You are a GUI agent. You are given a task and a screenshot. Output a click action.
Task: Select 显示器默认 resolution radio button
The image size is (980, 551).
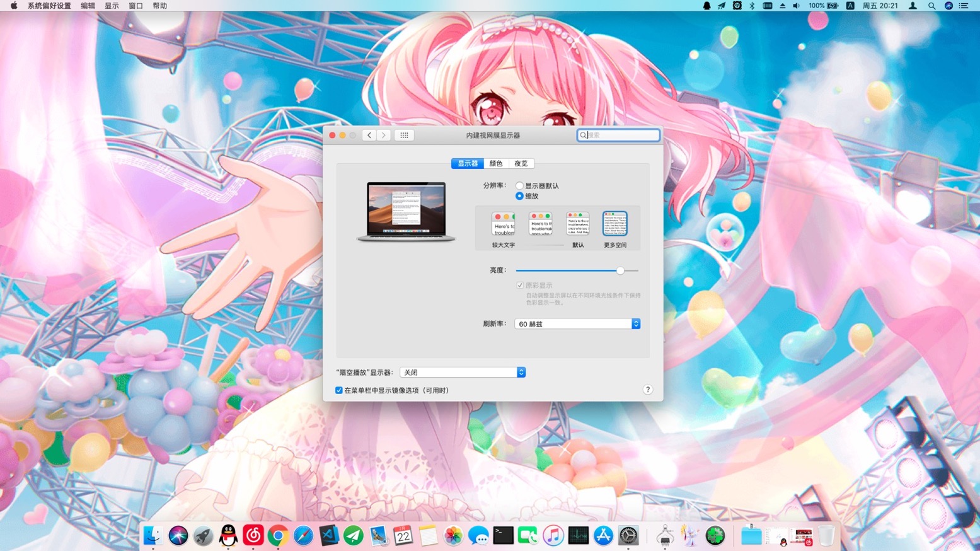(519, 186)
